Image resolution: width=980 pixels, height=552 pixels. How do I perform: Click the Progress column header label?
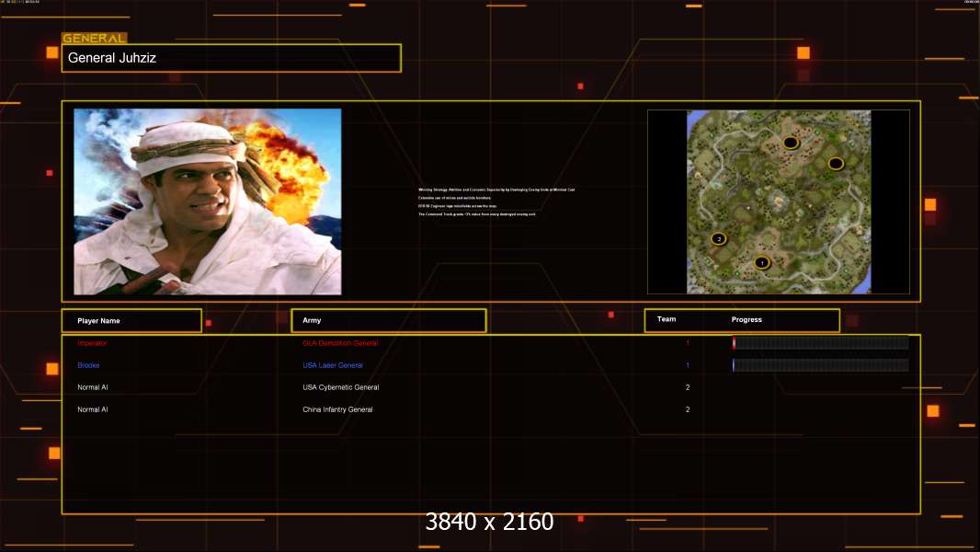[746, 320]
